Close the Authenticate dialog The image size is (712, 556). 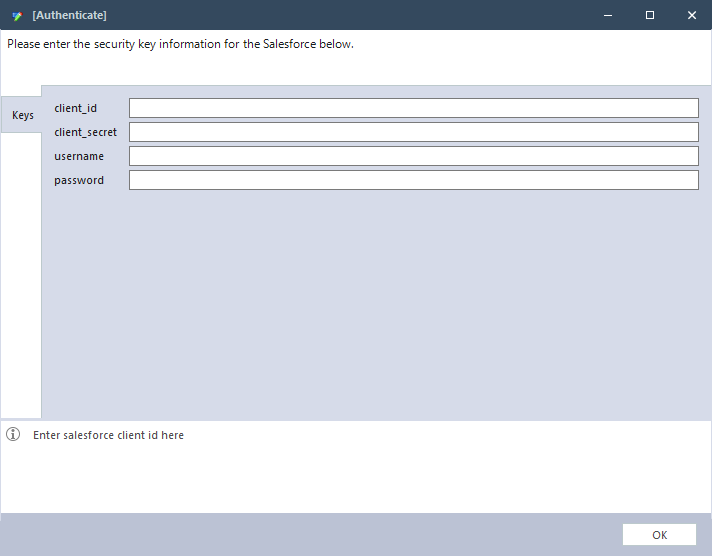[692, 15]
